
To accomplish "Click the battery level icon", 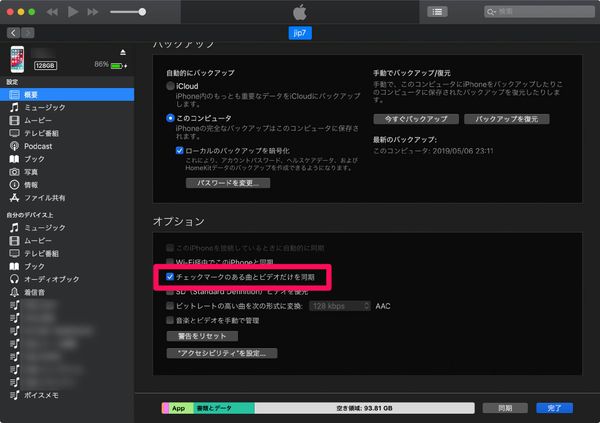I will tap(118, 66).
